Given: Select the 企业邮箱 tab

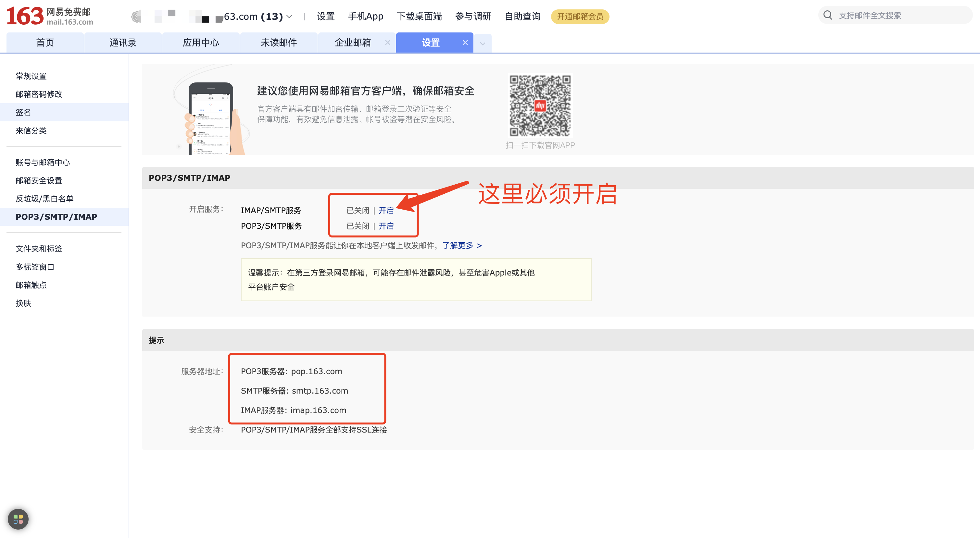Looking at the screenshot, I should point(353,43).
